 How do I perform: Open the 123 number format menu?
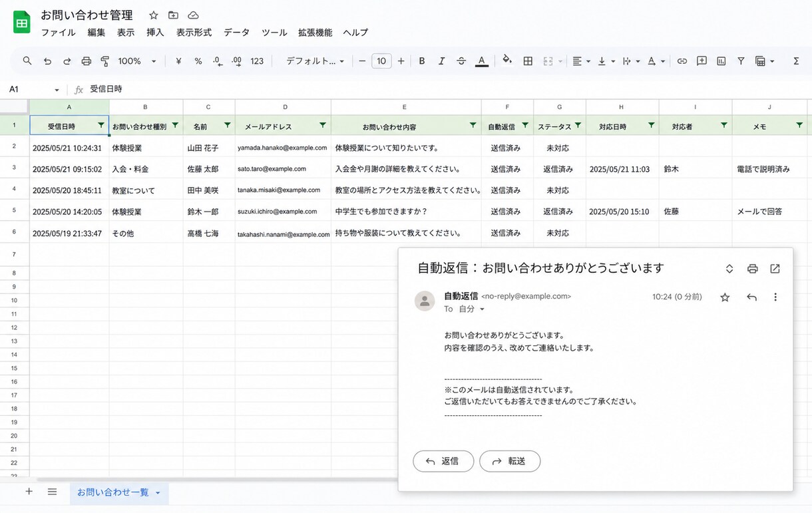(x=257, y=61)
